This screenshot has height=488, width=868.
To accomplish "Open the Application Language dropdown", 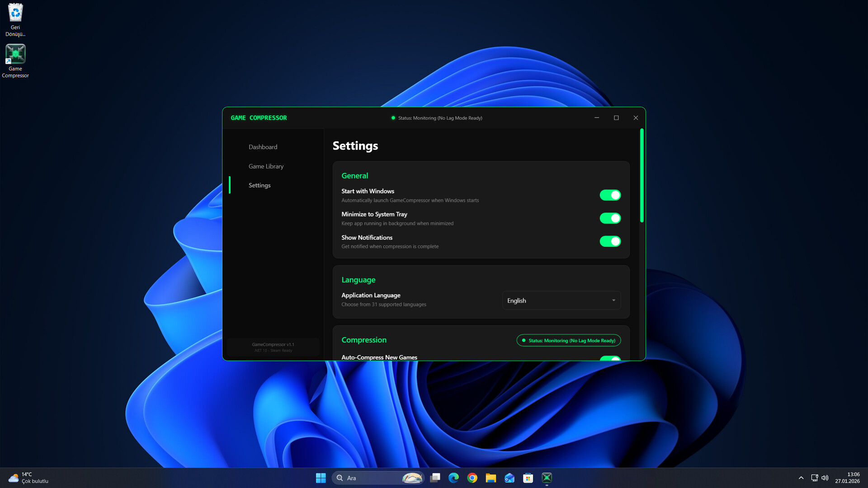I will [561, 300].
